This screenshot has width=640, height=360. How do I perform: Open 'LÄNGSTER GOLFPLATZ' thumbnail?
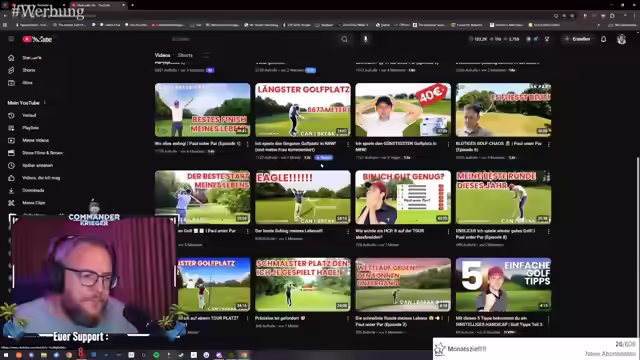[303, 110]
